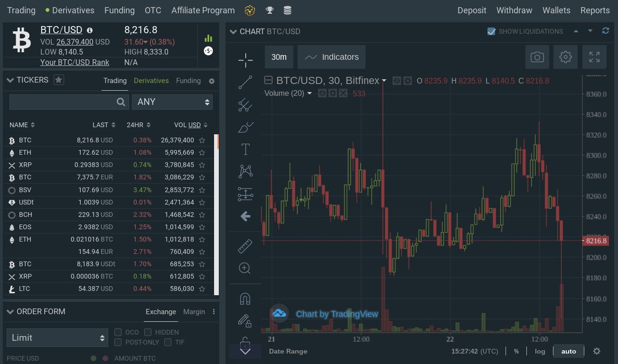The width and height of the screenshot is (618, 364).
Task: Open chart properties gear icon
Action: 565,57
